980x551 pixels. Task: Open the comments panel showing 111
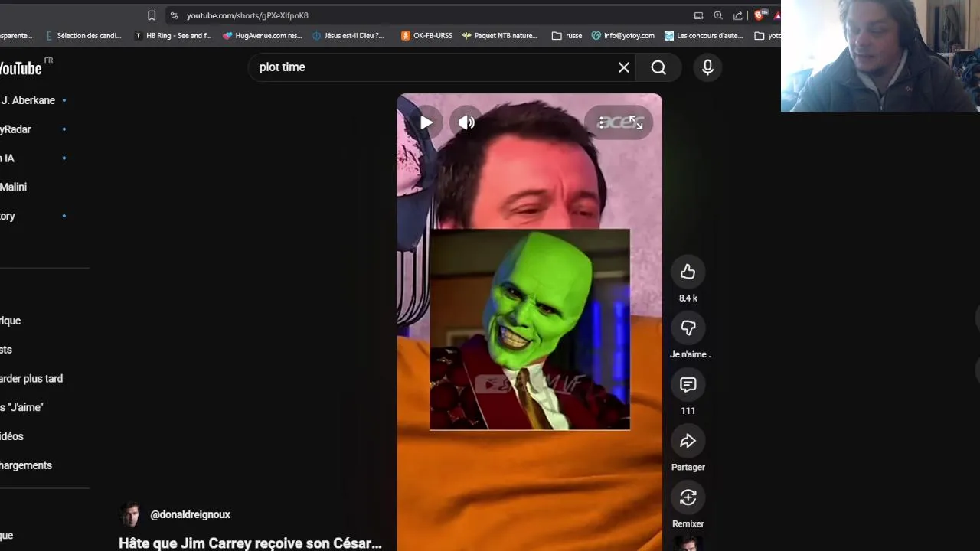click(688, 385)
